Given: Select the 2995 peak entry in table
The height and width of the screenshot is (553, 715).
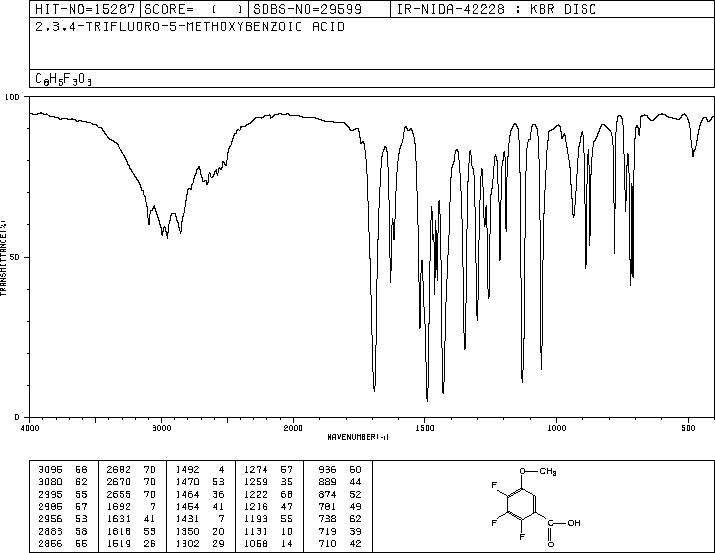Looking at the screenshot, I should 62,494.
